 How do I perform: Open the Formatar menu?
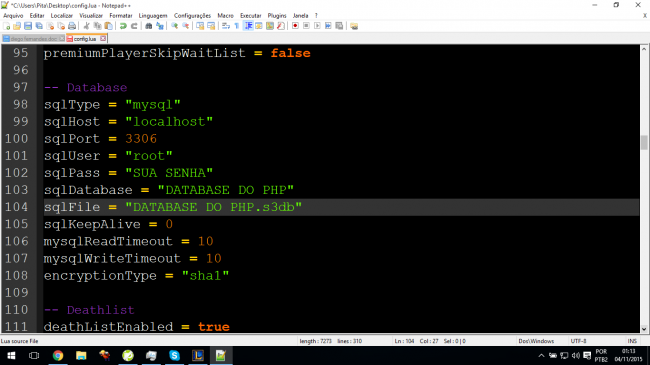pos(121,16)
